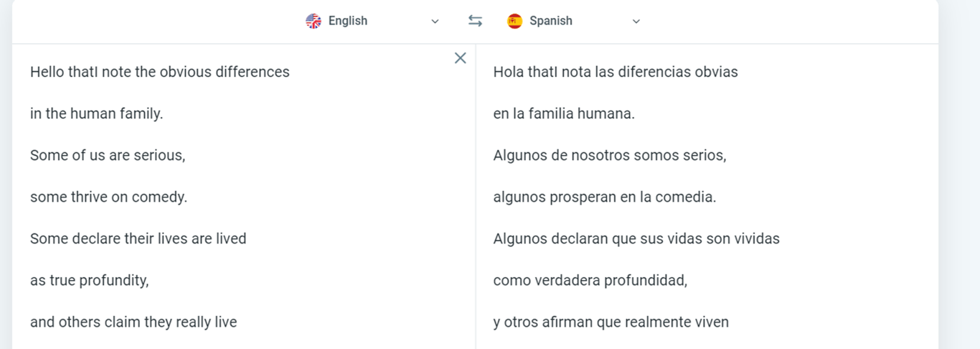Click the translation "Algunos de nosotros somos serios,"

(x=610, y=155)
